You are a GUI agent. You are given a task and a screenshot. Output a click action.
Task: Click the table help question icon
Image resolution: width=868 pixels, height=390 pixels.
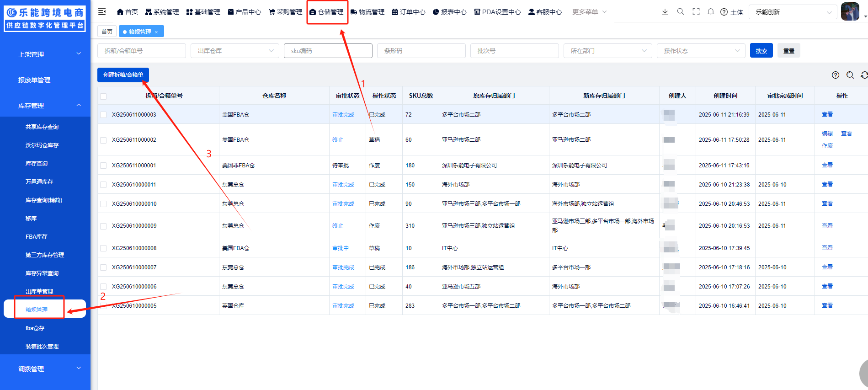(836, 75)
